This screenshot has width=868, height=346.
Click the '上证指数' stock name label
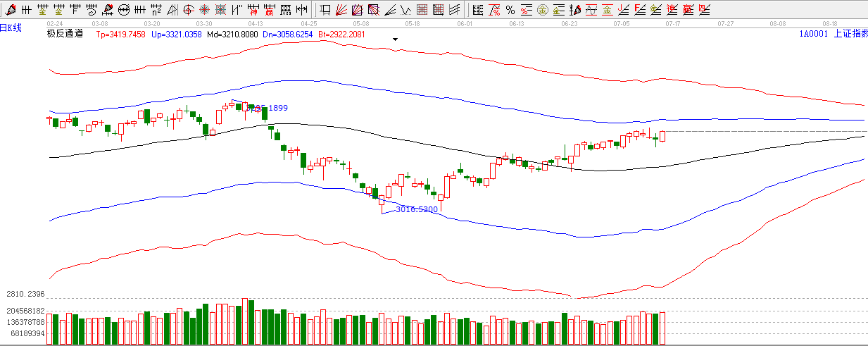point(850,34)
